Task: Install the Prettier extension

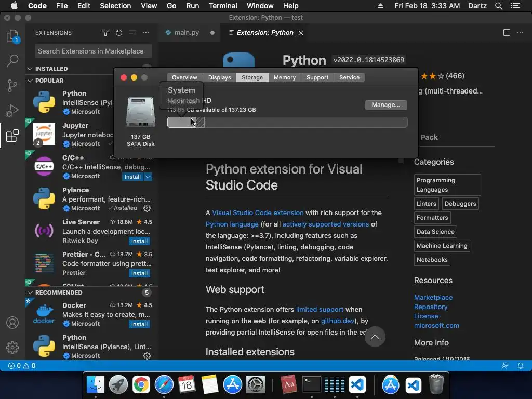Action: pos(139,273)
